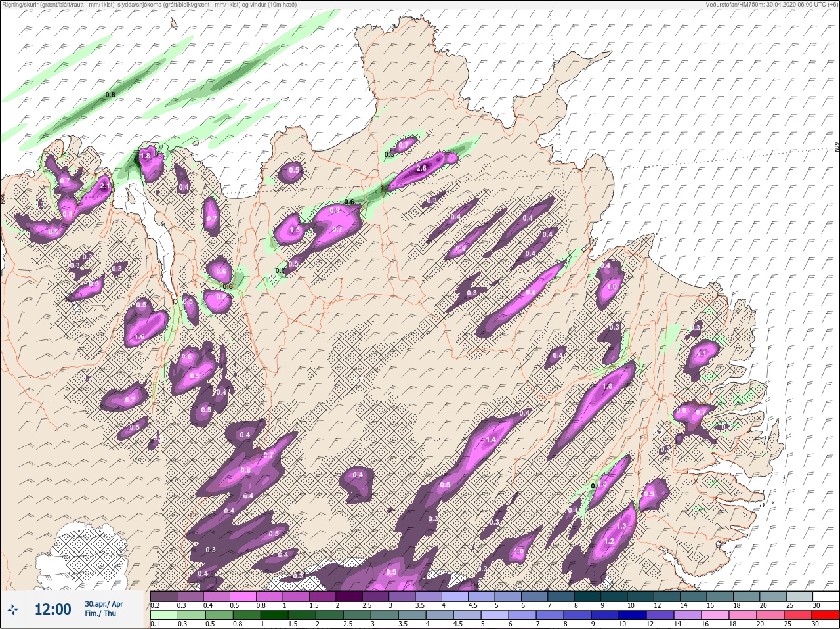This screenshot has width=840, height=629.
Task: Click the N99 label on the map's left edge
Action: pos(3,198)
